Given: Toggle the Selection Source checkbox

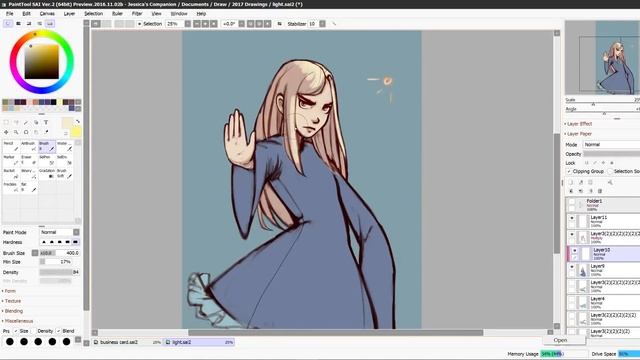Looking at the screenshot, I should point(610,171).
